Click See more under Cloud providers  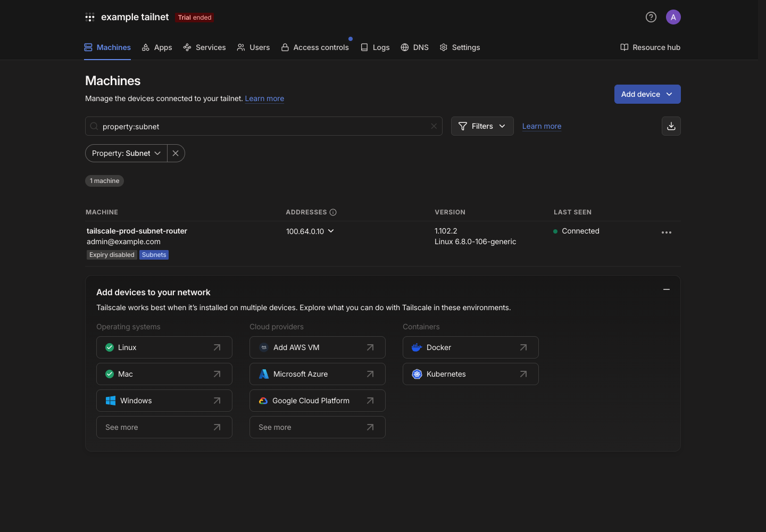[318, 427]
